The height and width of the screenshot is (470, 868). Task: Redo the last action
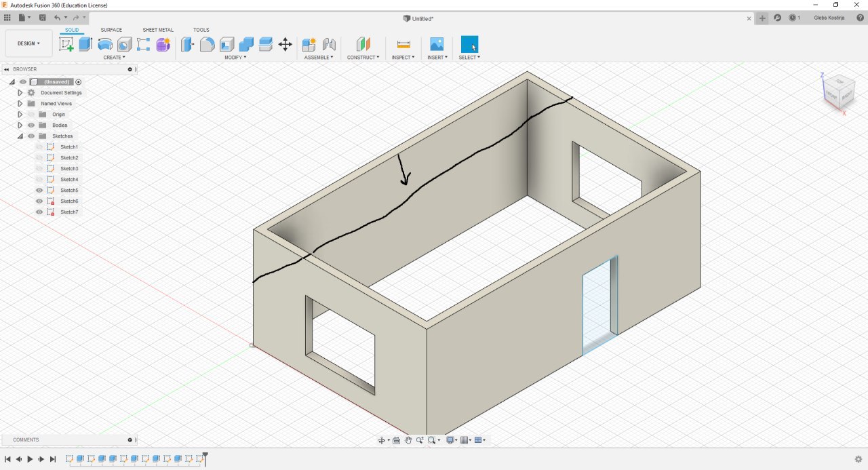coord(76,17)
